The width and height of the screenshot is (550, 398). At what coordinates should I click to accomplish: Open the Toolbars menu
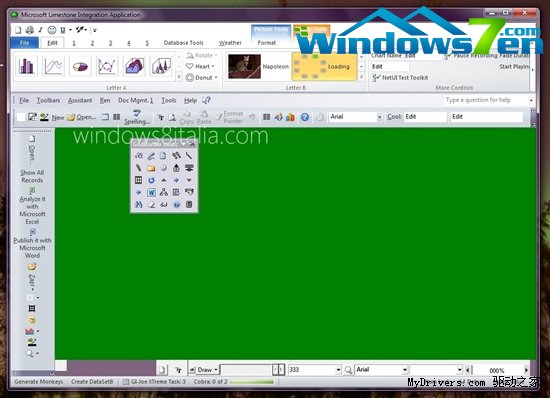pyautogui.click(x=48, y=100)
